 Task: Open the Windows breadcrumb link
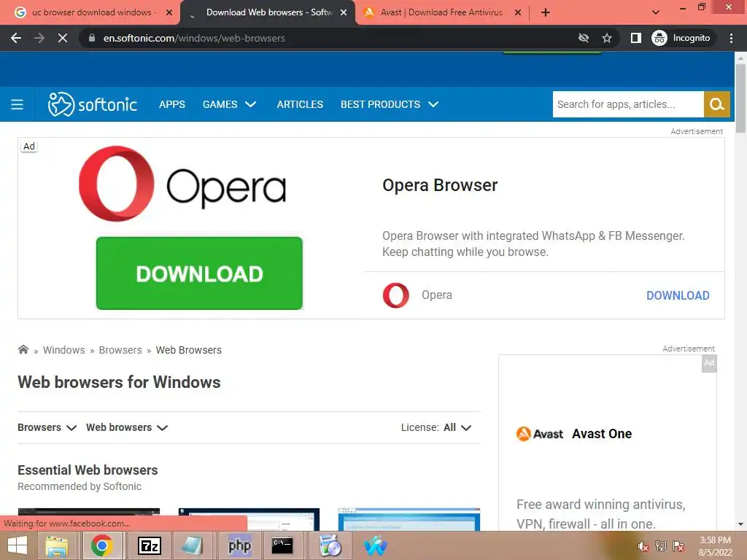[64, 350]
